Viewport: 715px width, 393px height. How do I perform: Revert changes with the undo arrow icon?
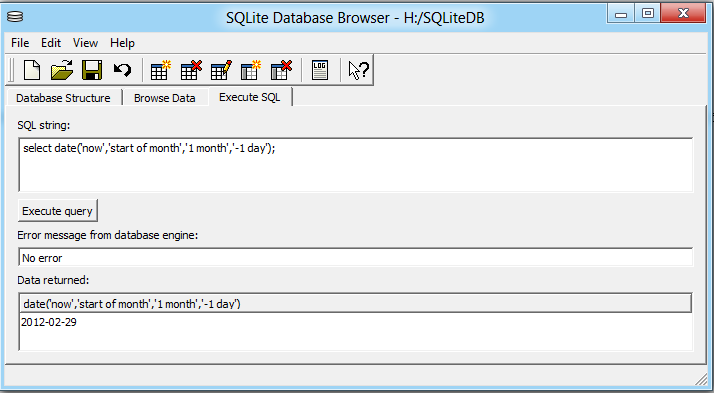coord(122,70)
